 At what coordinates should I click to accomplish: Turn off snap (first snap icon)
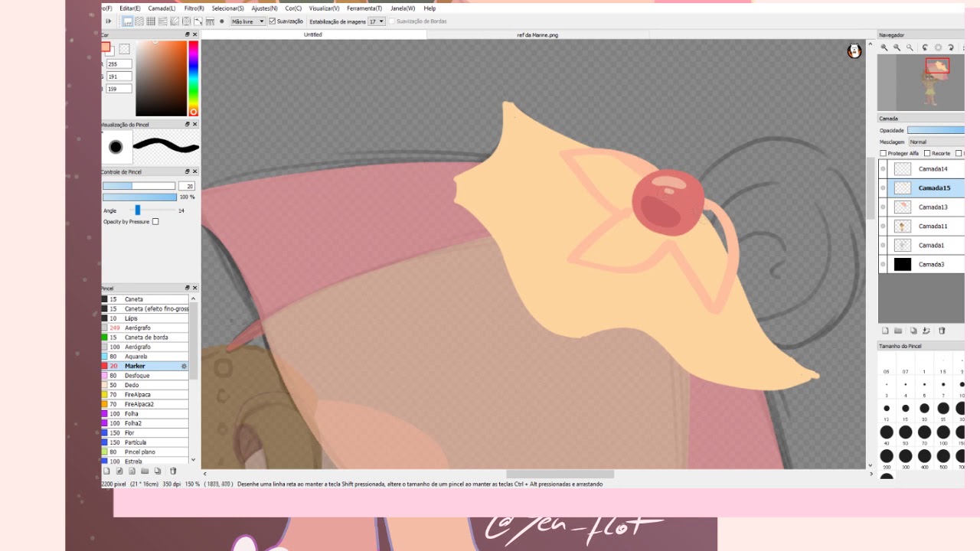coord(128,21)
